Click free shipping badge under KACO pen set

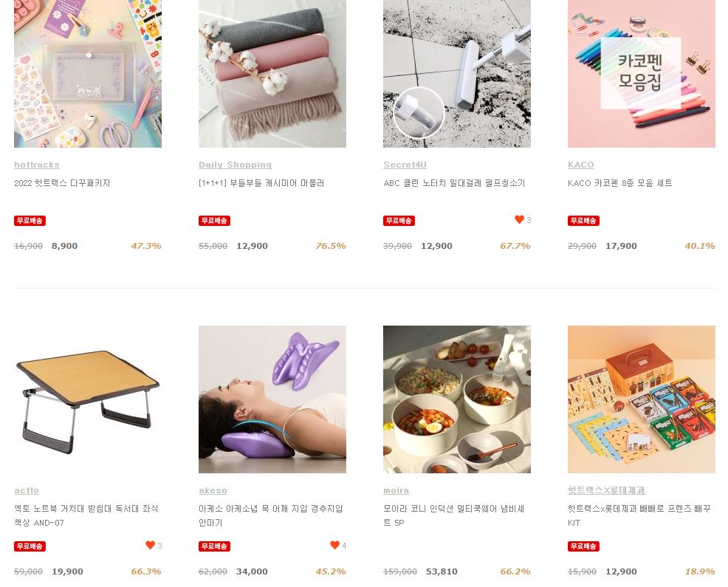(583, 221)
